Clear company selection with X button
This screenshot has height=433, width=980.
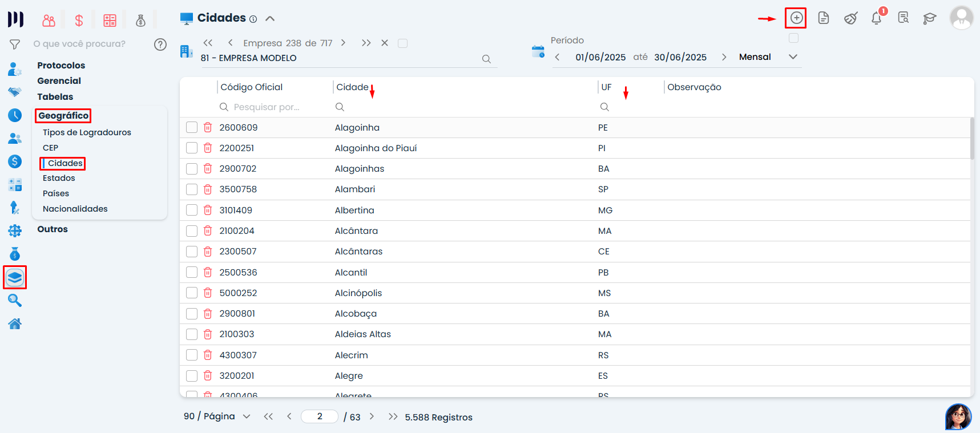click(385, 43)
